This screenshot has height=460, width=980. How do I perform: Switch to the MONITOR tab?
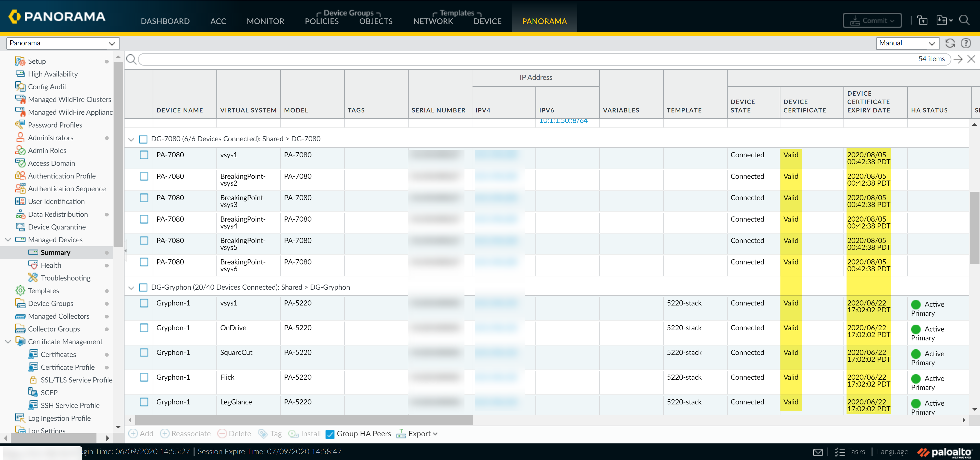pyautogui.click(x=265, y=21)
